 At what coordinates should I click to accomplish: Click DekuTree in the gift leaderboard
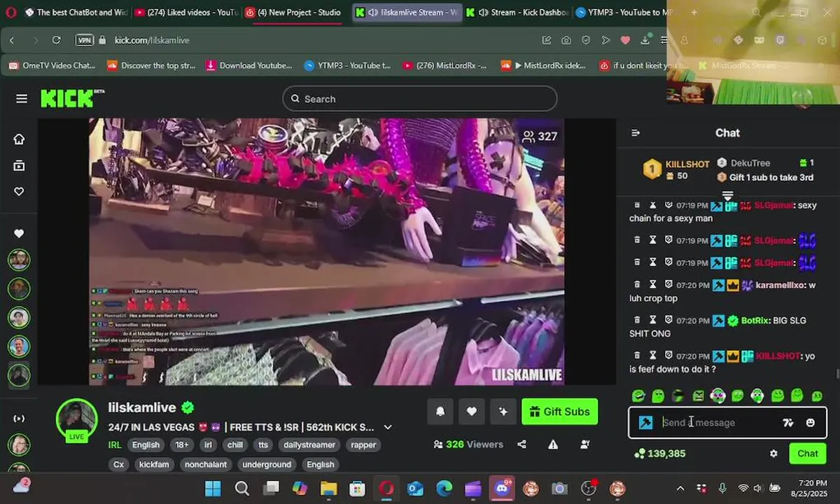pyautogui.click(x=750, y=163)
